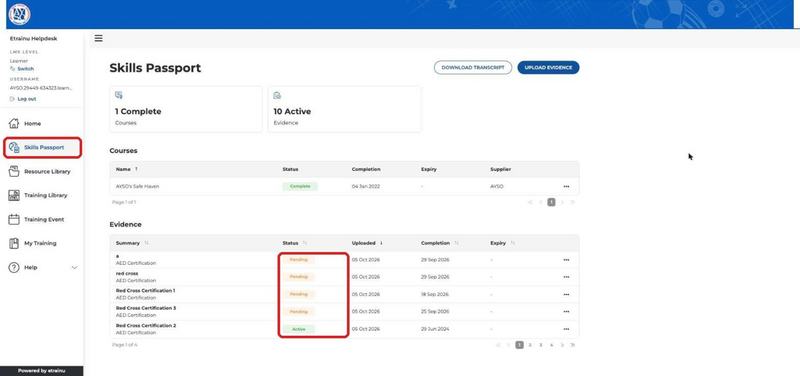The image size is (800, 376).
Task: Select Red Cross Certification 3 summary
Action: coord(146,308)
